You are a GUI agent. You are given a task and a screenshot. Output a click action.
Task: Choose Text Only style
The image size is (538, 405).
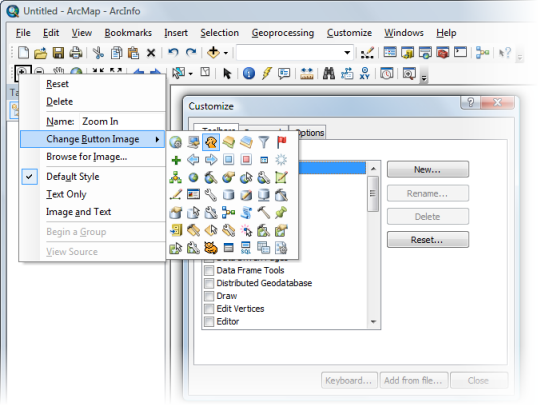(x=66, y=194)
